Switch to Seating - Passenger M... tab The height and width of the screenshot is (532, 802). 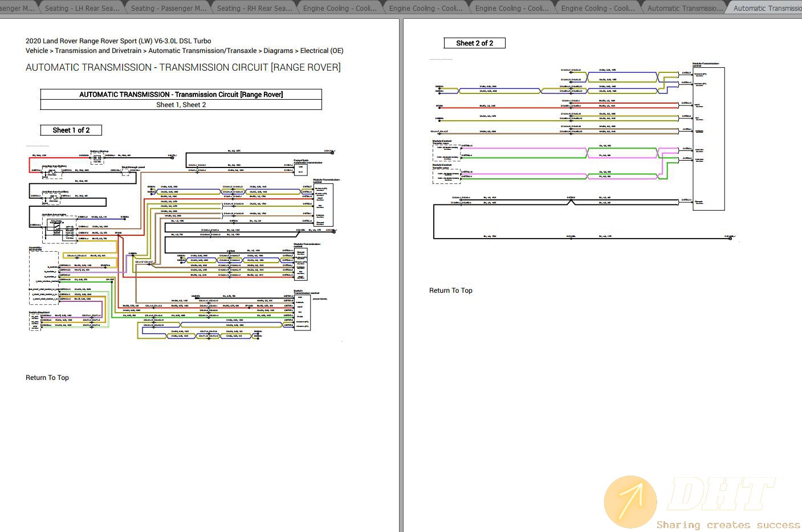click(168, 8)
